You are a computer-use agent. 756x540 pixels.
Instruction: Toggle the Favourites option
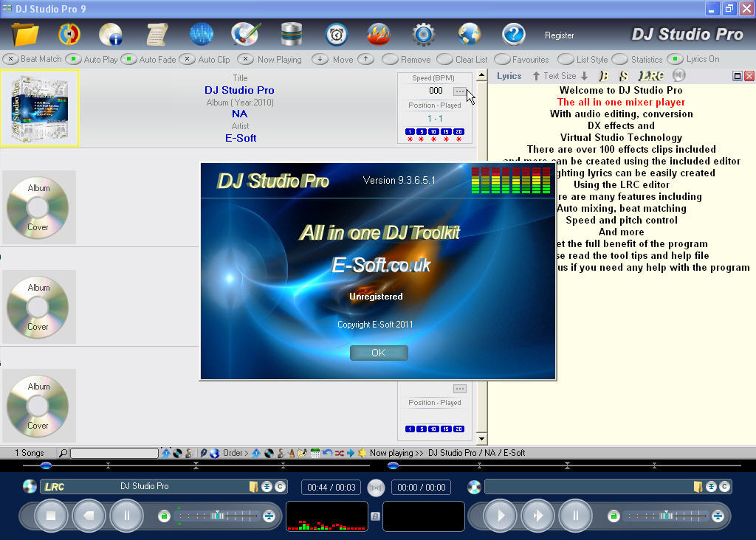click(502, 59)
